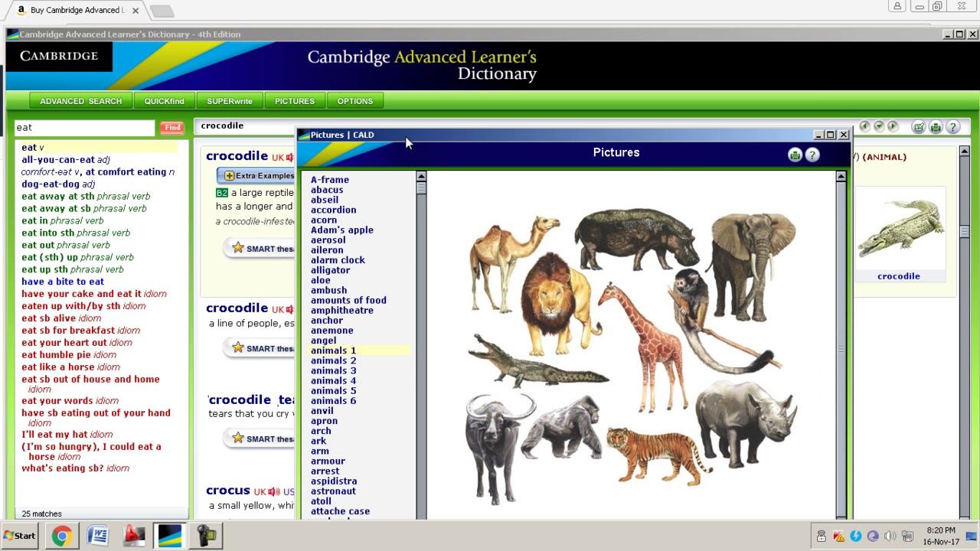Click the Find button
980x551 pixels.
pyautogui.click(x=171, y=127)
